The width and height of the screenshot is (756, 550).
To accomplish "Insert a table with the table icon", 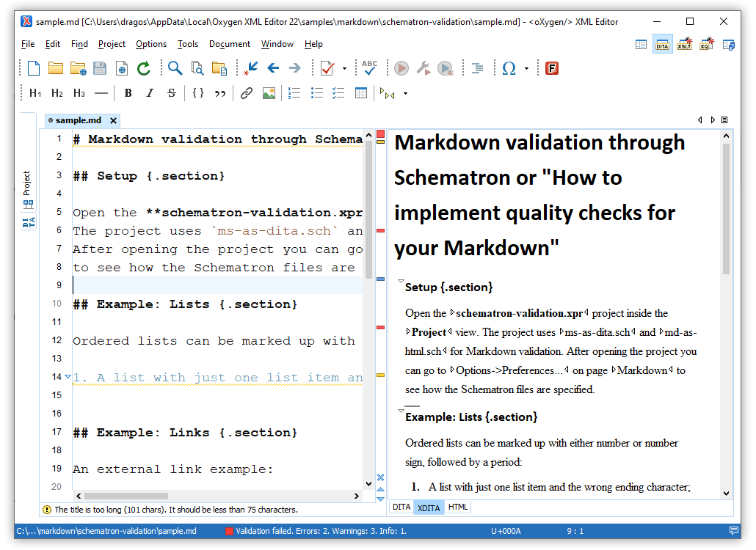I will point(360,93).
